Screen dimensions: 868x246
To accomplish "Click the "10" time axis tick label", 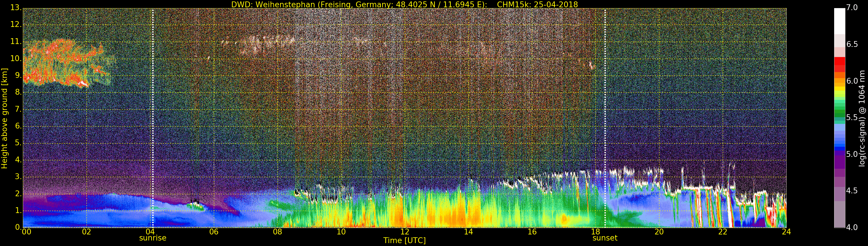I will 341,232.
